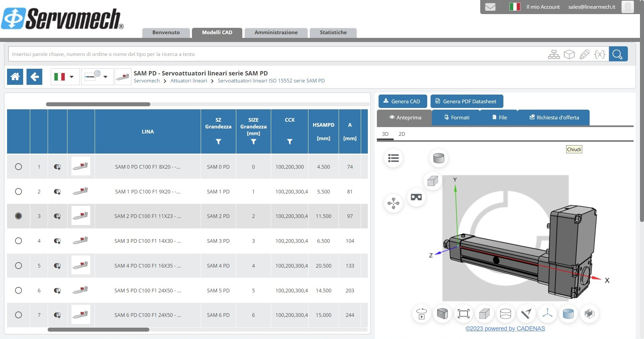Show the Anteprima preview tab
The width and height of the screenshot is (644, 339).
[x=405, y=117]
